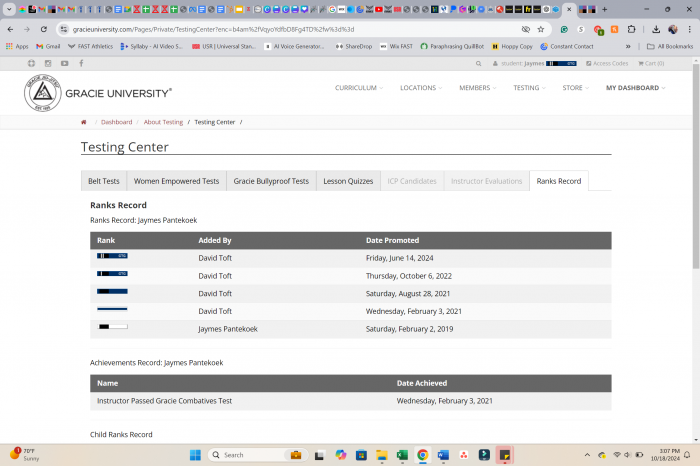Open Copilot from the taskbar
The height and width of the screenshot is (466, 700).
point(341,455)
